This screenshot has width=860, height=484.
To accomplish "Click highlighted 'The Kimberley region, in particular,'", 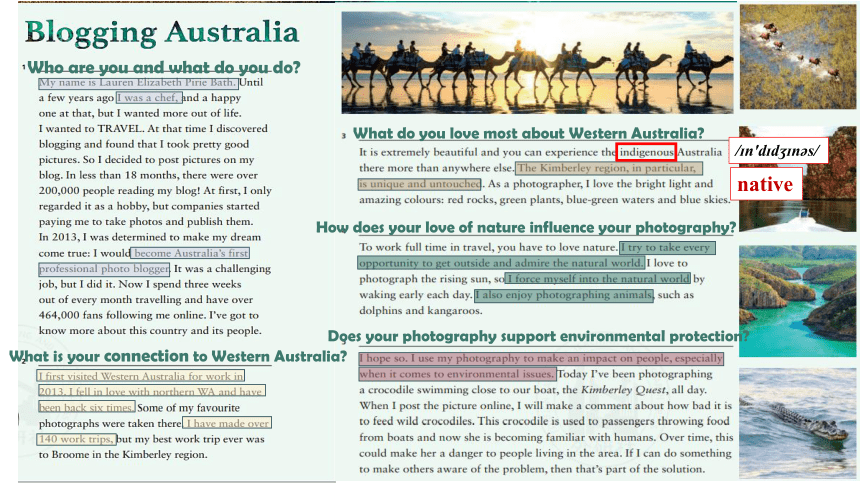I will coord(608,168).
